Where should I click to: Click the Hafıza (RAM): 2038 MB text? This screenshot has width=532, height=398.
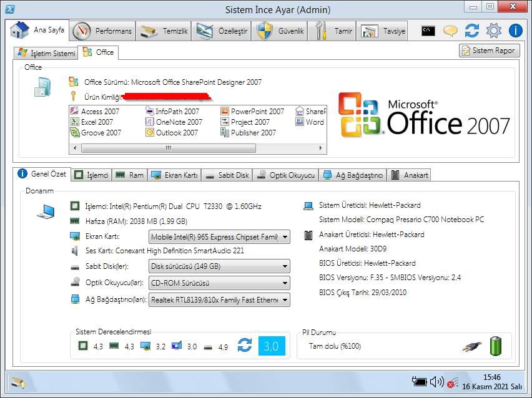(x=136, y=221)
